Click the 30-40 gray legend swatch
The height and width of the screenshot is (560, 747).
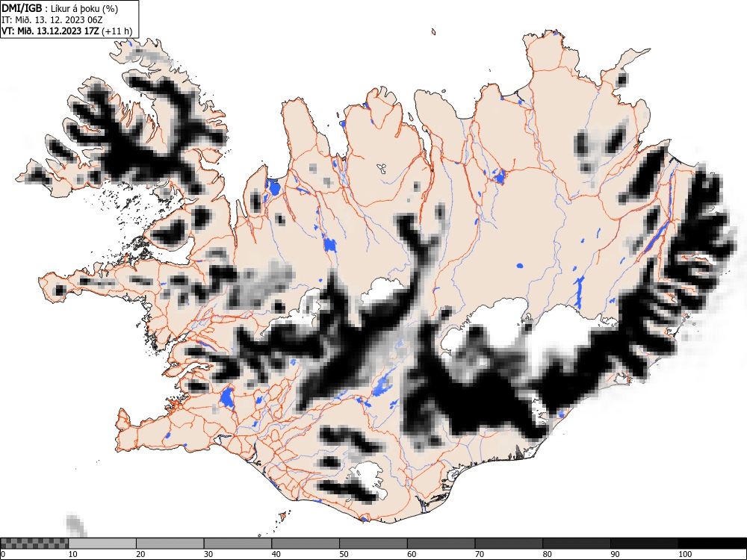(x=238, y=544)
